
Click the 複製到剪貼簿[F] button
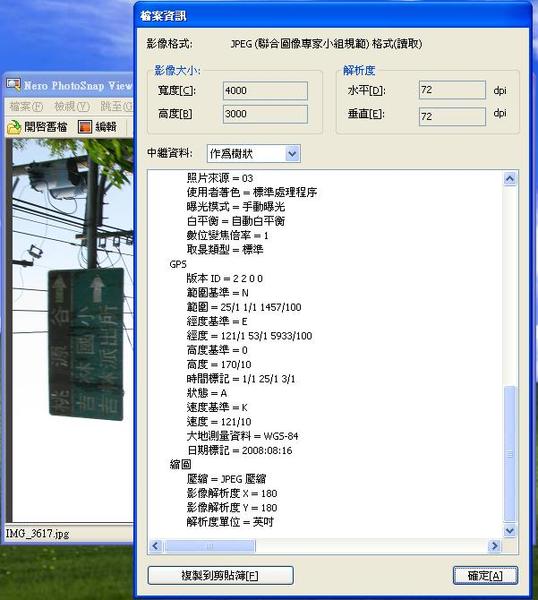click(220, 576)
